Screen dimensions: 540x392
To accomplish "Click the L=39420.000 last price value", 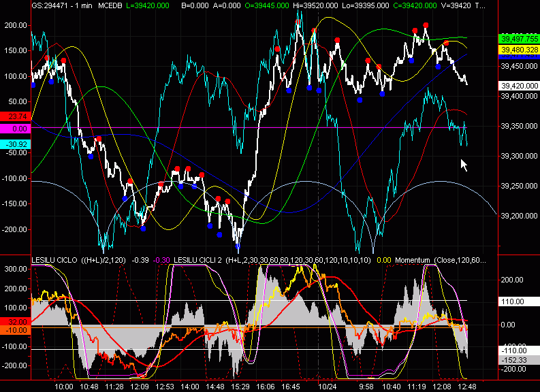I will click(148, 5).
